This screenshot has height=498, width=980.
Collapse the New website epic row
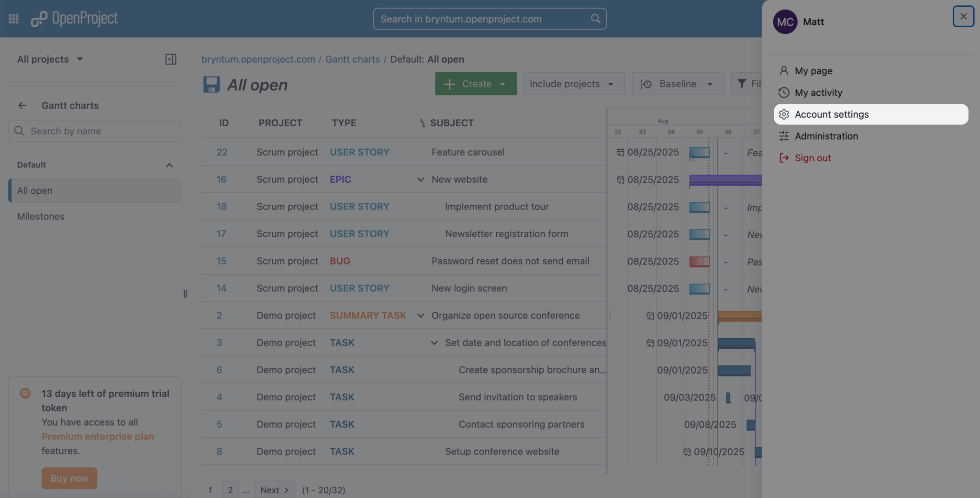click(x=421, y=179)
